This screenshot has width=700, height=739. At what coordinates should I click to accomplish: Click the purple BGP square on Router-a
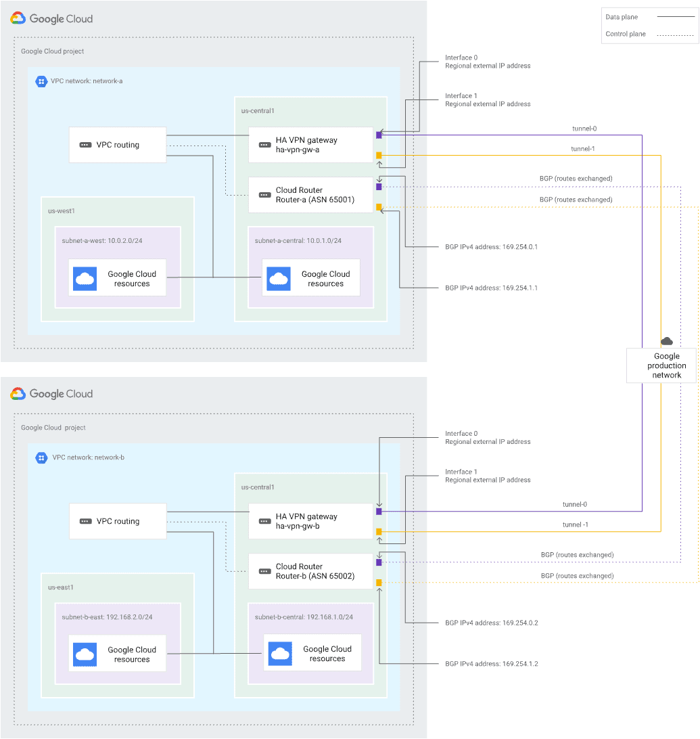tap(379, 187)
